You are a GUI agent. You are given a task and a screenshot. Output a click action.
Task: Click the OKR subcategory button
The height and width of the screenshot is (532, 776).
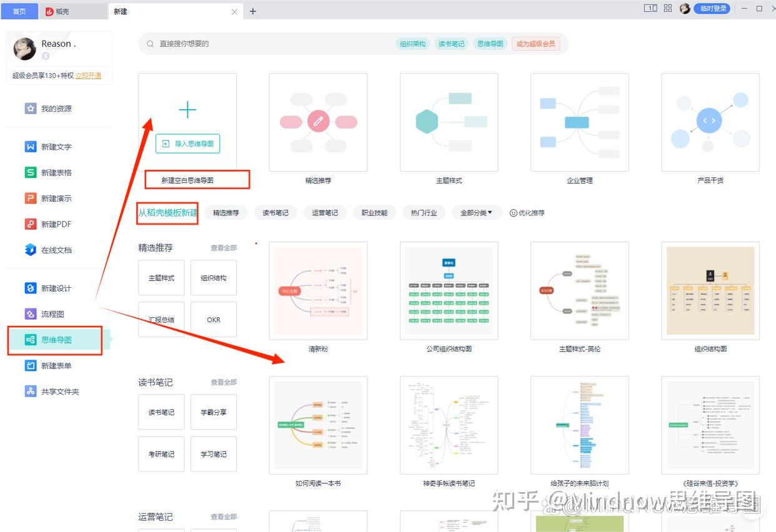tap(214, 320)
